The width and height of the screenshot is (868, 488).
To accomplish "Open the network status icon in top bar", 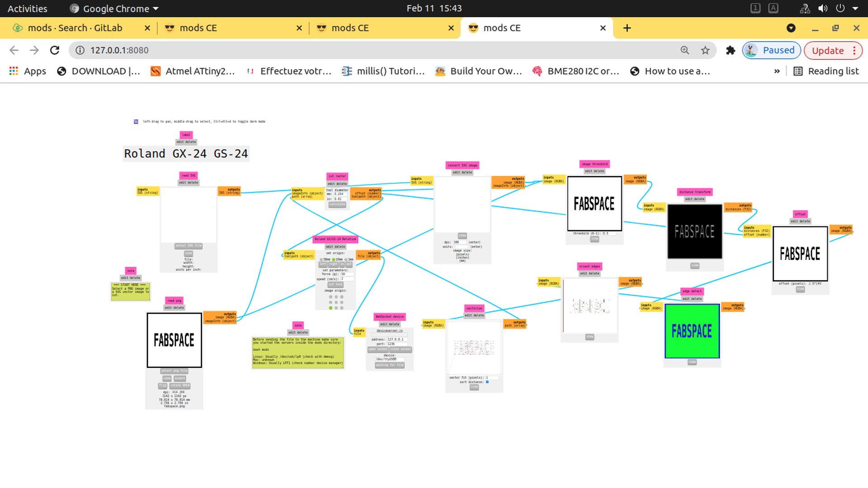I will (x=805, y=8).
